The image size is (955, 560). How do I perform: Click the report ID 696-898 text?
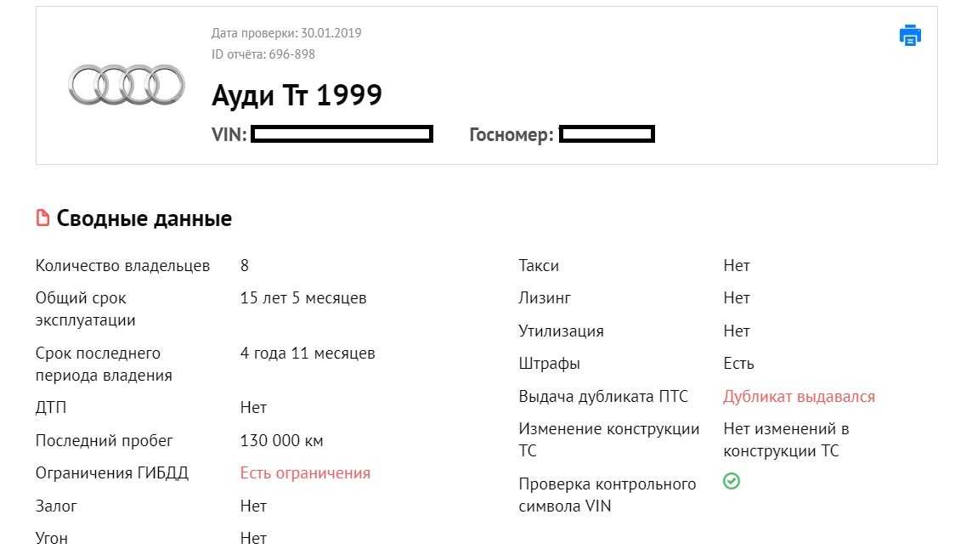[263, 54]
